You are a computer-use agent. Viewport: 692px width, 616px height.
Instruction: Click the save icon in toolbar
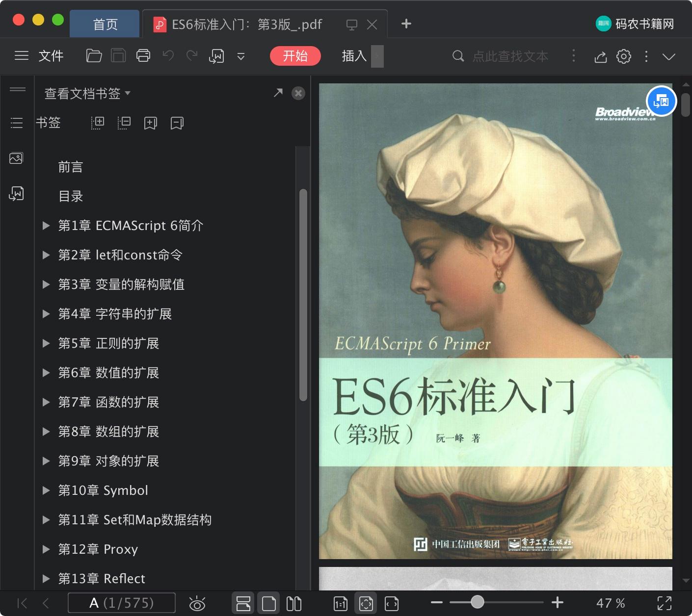pos(118,56)
